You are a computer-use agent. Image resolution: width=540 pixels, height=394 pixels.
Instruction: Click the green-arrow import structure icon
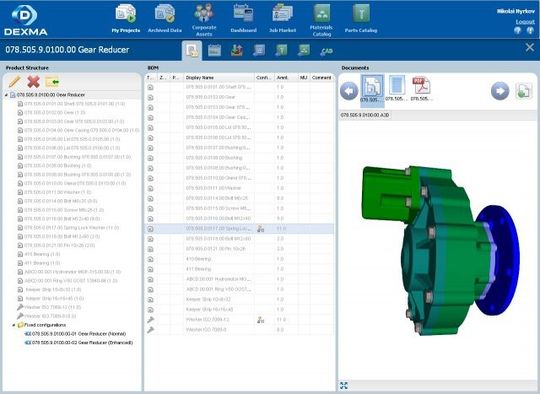click(52, 82)
